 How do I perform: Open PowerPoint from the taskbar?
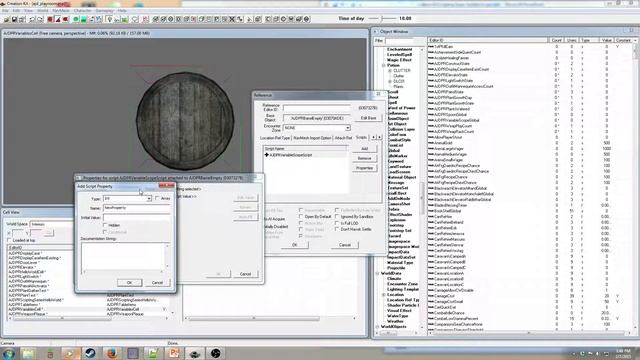[x=173, y=353]
